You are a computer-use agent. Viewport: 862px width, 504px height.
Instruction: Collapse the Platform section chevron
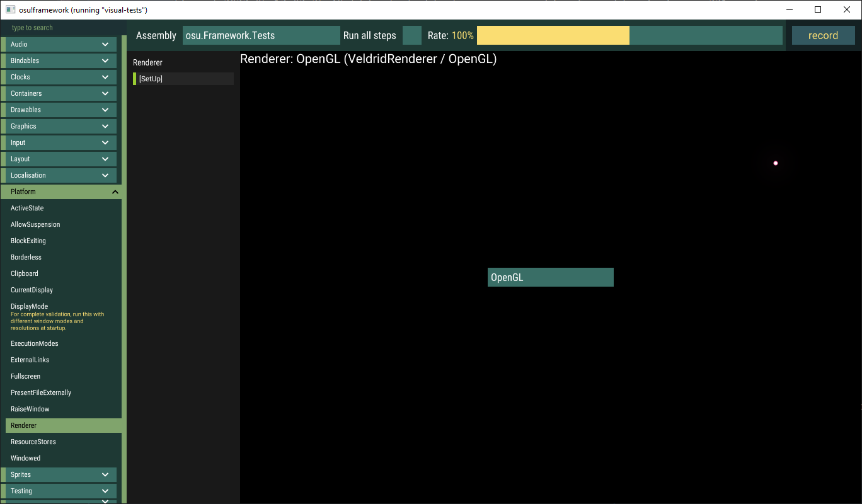[x=115, y=192]
